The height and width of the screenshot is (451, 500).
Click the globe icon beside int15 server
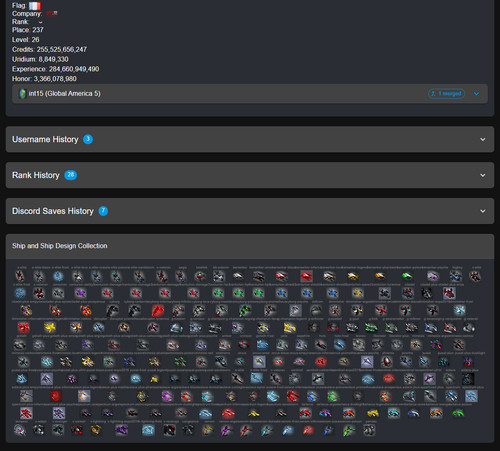point(22,94)
